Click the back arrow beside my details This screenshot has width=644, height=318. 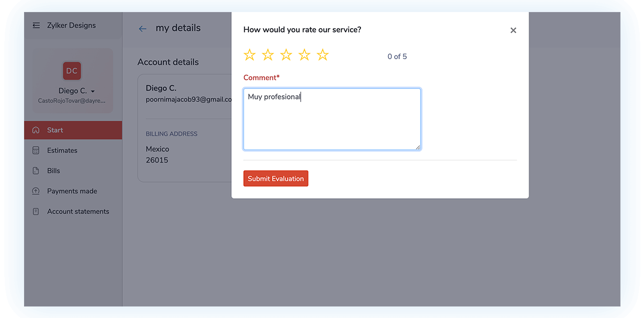coord(142,28)
